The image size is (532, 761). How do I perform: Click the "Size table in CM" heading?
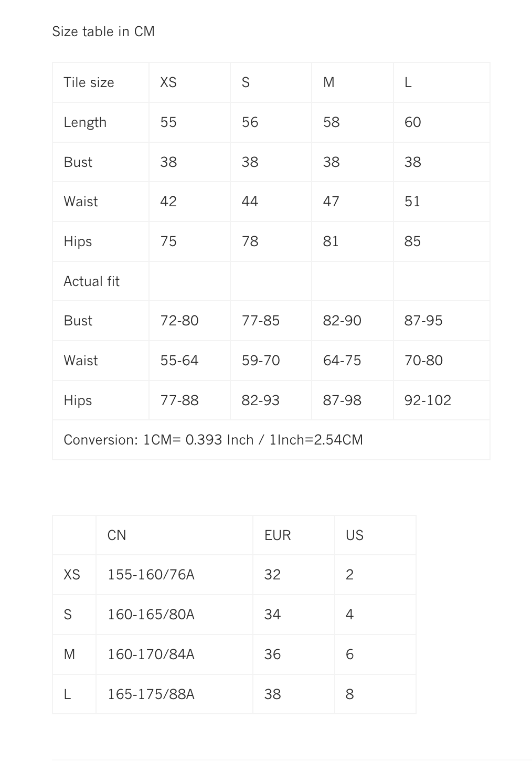(x=103, y=31)
